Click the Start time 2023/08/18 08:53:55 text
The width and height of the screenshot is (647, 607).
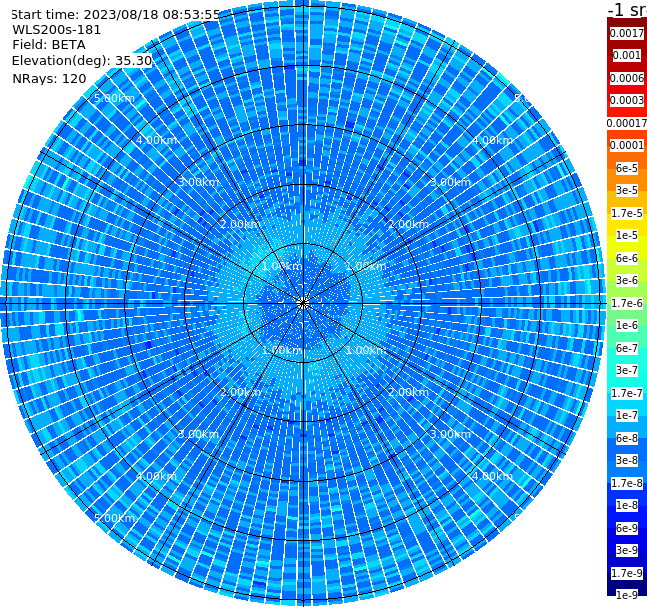(x=115, y=15)
